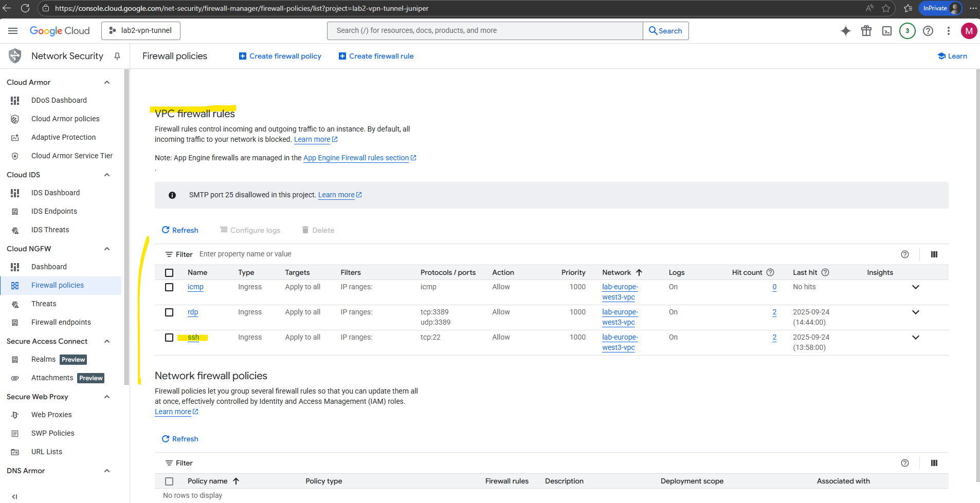
Task: Focus VPC rules filter input field
Action: point(545,254)
